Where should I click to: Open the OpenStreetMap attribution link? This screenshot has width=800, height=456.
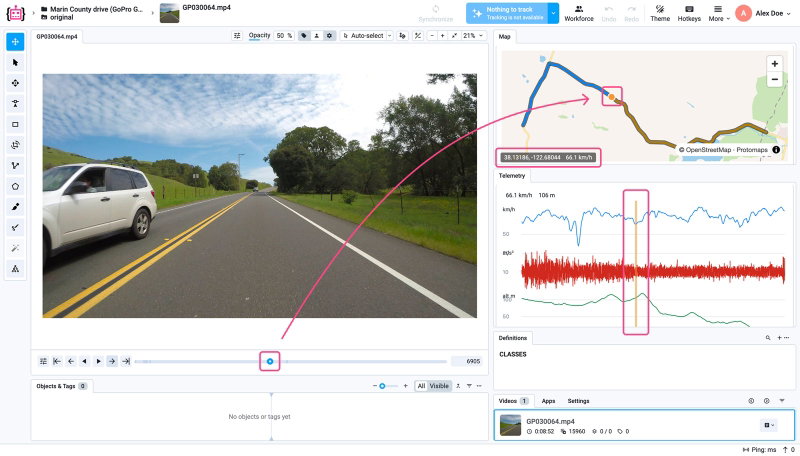pos(708,150)
